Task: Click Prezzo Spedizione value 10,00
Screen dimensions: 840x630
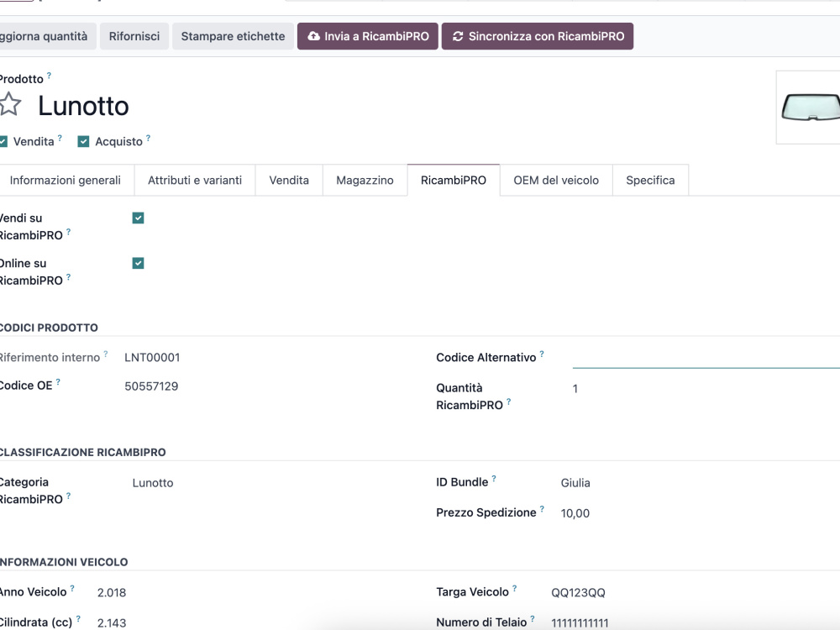Action: coord(575,513)
